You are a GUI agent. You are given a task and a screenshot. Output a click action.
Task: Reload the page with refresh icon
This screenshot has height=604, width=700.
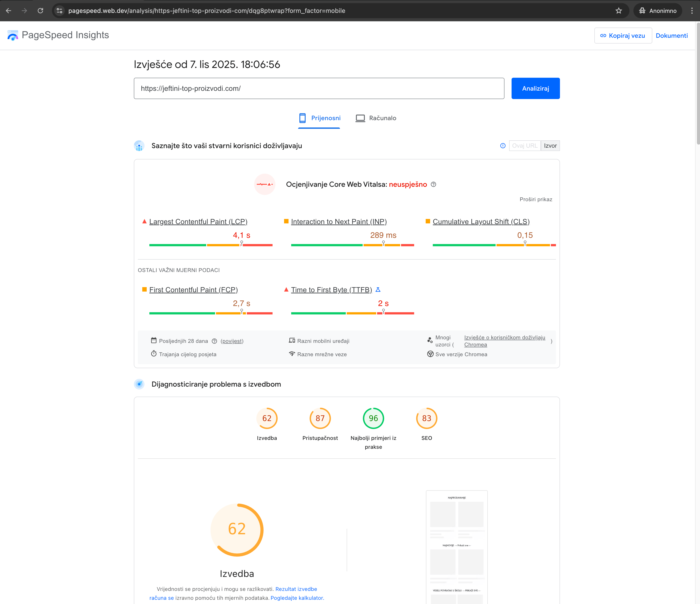(41, 11)
